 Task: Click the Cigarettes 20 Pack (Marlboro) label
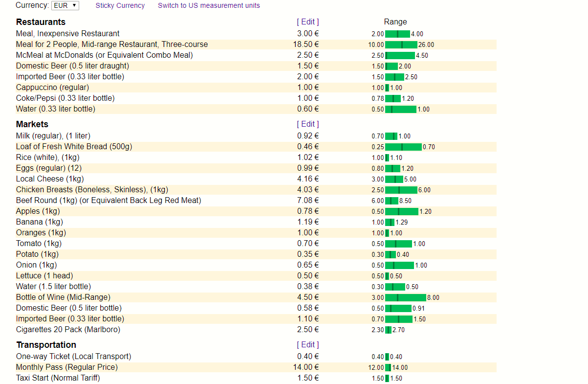[68, 329]
